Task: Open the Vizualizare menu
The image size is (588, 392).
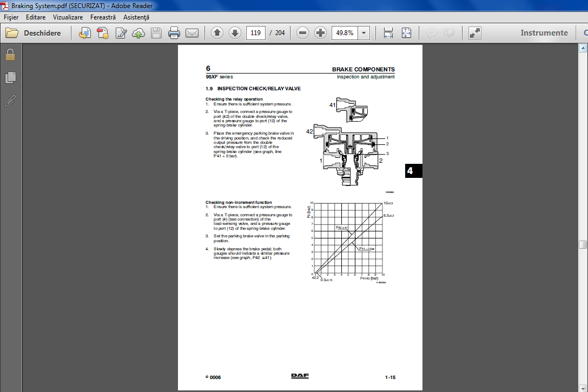Action: (x=68, y=17)
